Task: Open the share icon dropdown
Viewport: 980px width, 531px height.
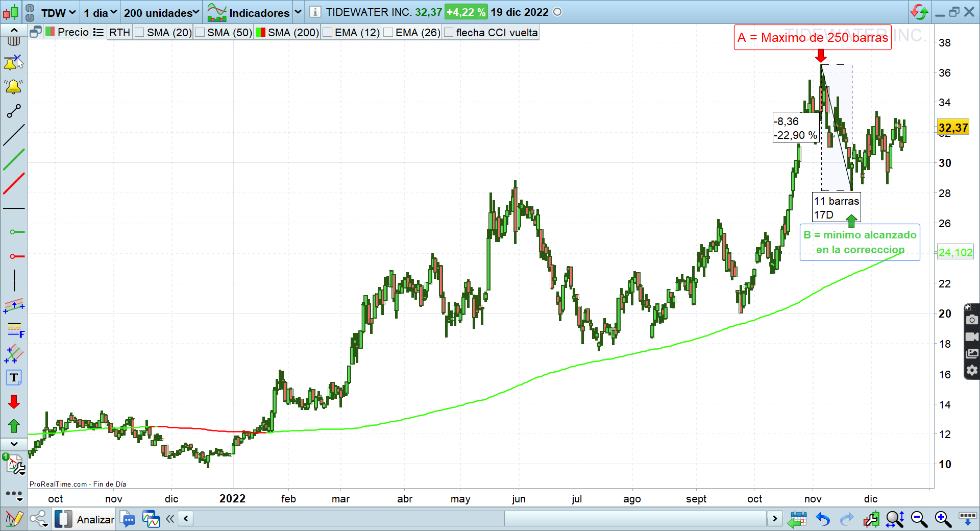Action: tap(39, 519)
